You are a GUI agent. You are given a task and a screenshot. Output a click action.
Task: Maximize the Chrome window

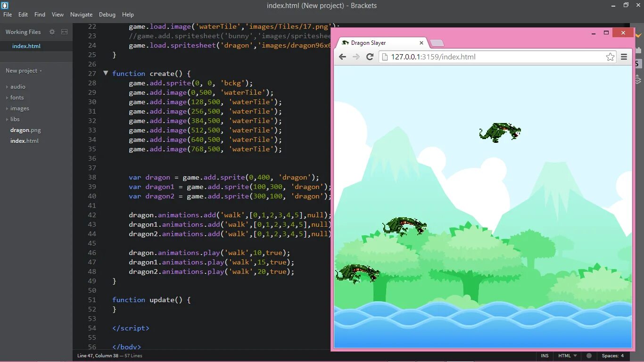pyautogui.click(x=606, y=33)
